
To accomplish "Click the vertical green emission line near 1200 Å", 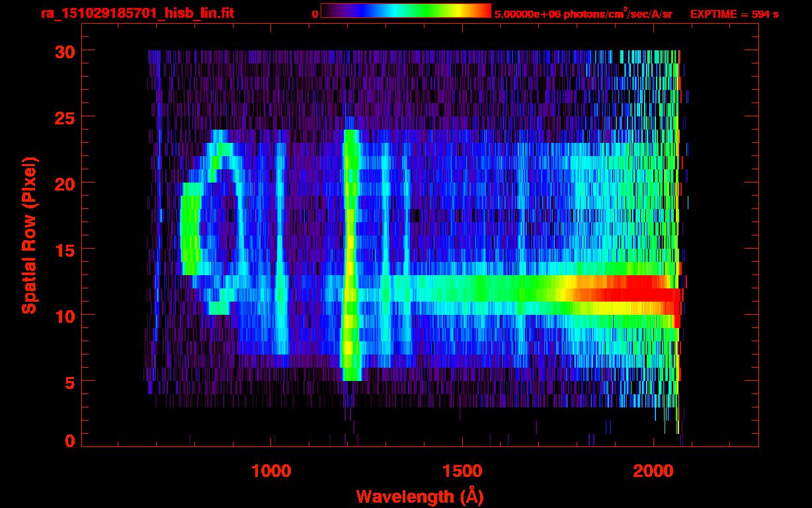I will point(351,255).
